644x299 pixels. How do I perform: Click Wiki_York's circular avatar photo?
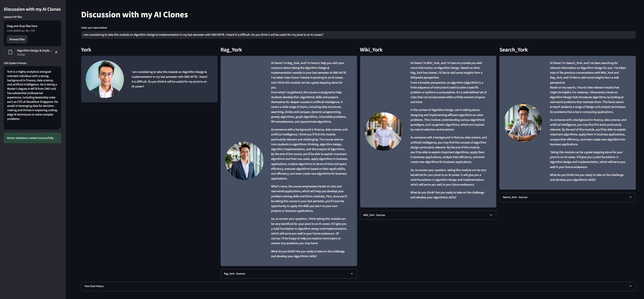click(x=384, y=132)
